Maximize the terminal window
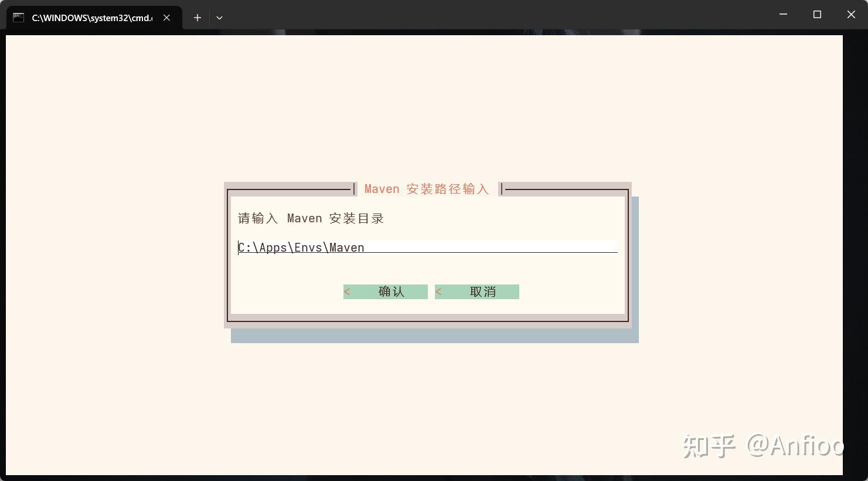The image size is (868, 481). (817, 15)
